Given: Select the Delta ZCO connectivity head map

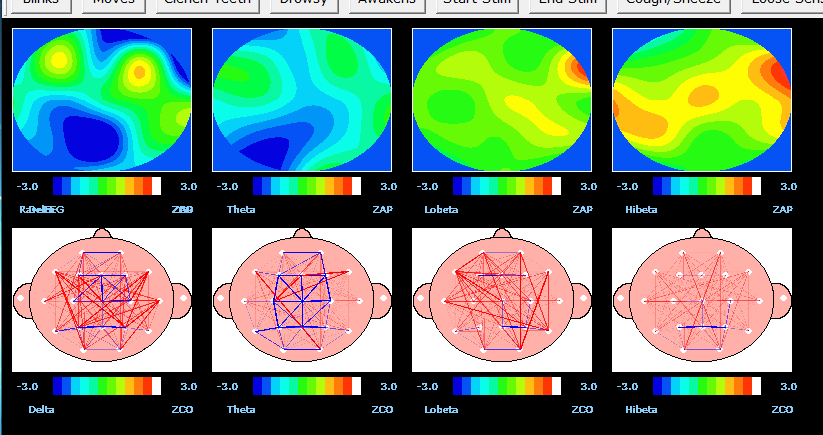Looking at the screenshot, I should [x=101, y=298].
